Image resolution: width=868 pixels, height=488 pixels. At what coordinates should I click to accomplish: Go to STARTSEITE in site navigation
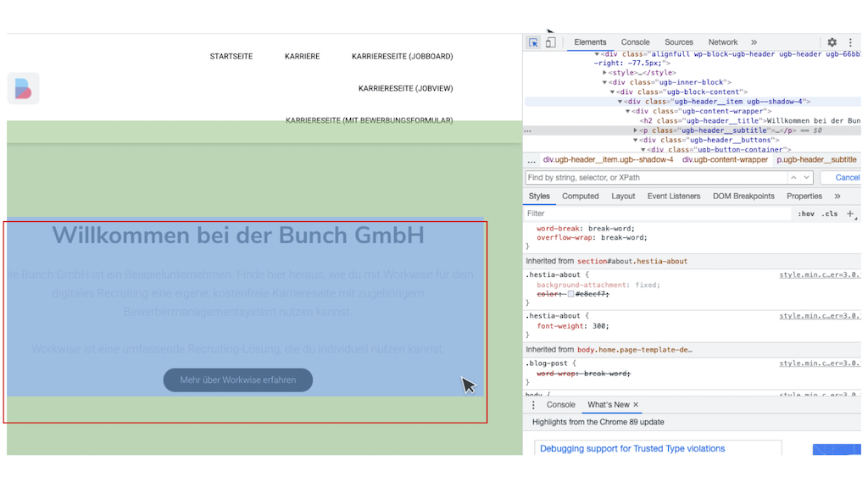click(x=231, y=57)
